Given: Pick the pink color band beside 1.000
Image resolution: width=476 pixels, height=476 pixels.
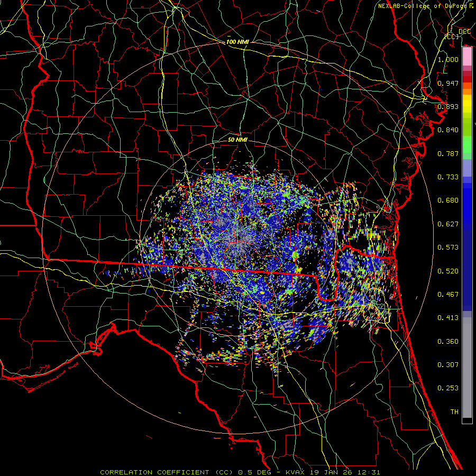Looking at the screenshot, I should pyautogui.click(x=467, y=57).
